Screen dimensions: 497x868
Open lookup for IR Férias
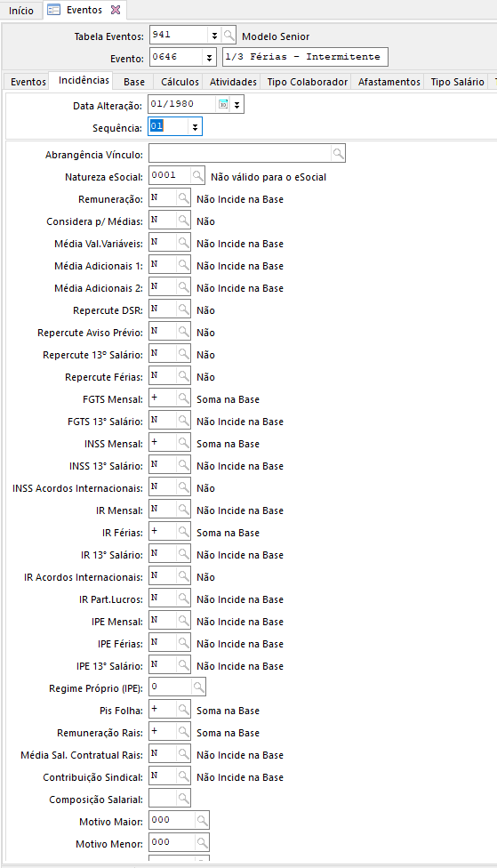pos(183,532)
